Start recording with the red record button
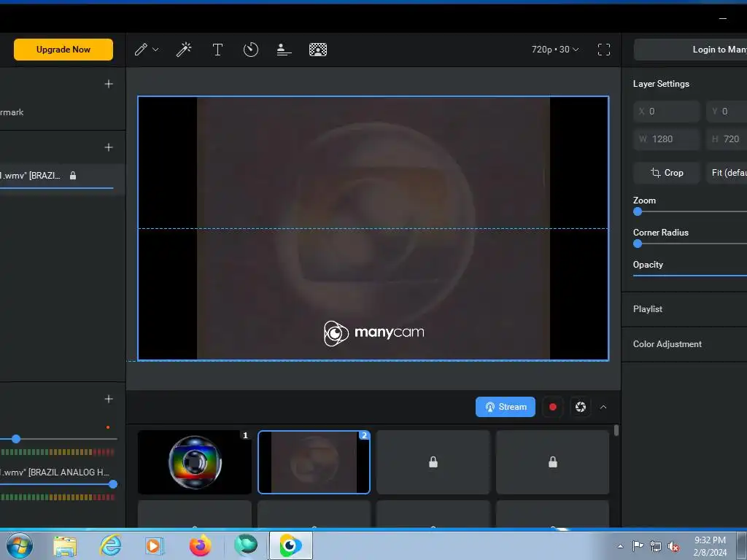Screen dimensions: 747x560 (x=553, y=407)
